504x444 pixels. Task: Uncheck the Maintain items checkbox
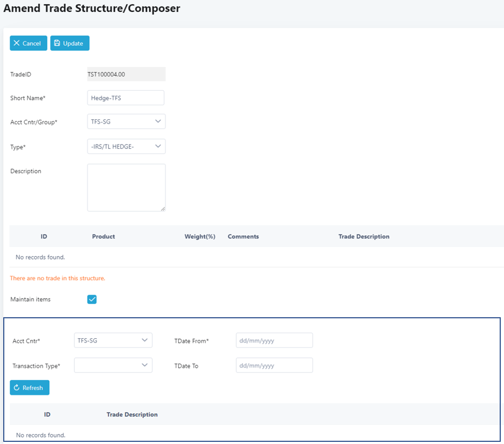pyautogui.click(x=92, y=299)
